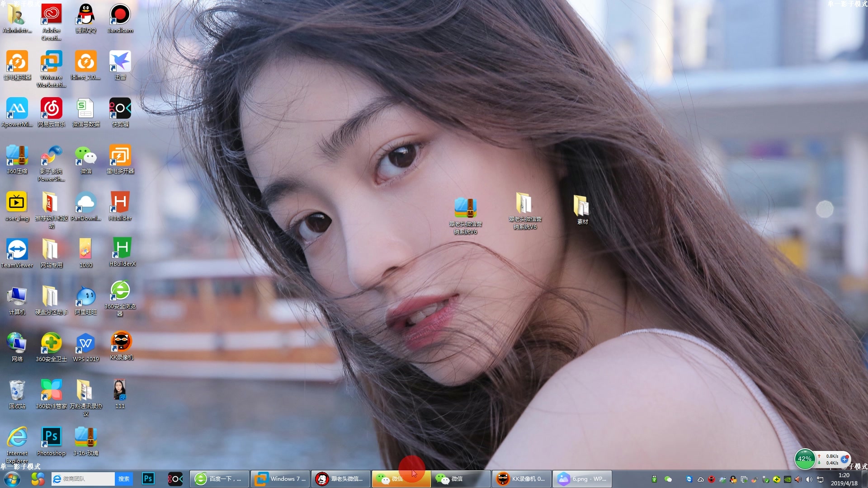The height and width of the screenshot is (488, 868).
Task: Switch to the 百度一下 browser taskbar window
Action: [220, 479]
